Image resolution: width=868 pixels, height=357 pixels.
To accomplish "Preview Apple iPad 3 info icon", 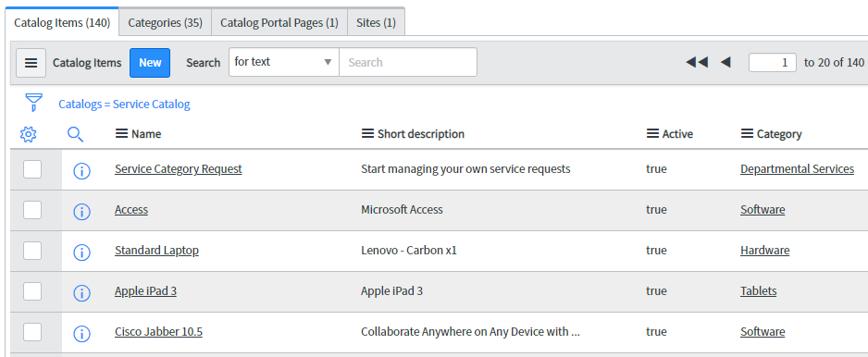I will [82, 293].
